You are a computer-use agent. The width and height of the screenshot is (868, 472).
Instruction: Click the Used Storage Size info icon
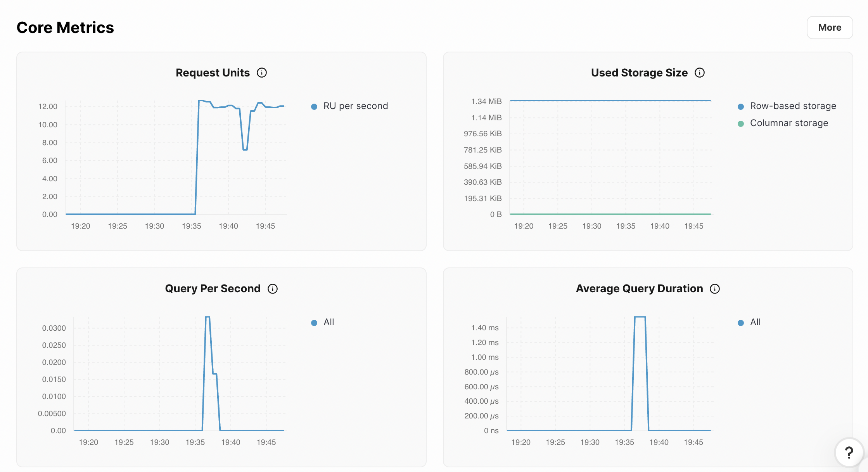point(700,73)
